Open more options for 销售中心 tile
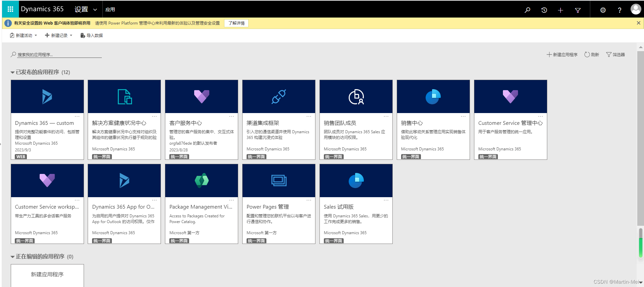Viewport: 644px width, 287px height. (x=463, y=116)
